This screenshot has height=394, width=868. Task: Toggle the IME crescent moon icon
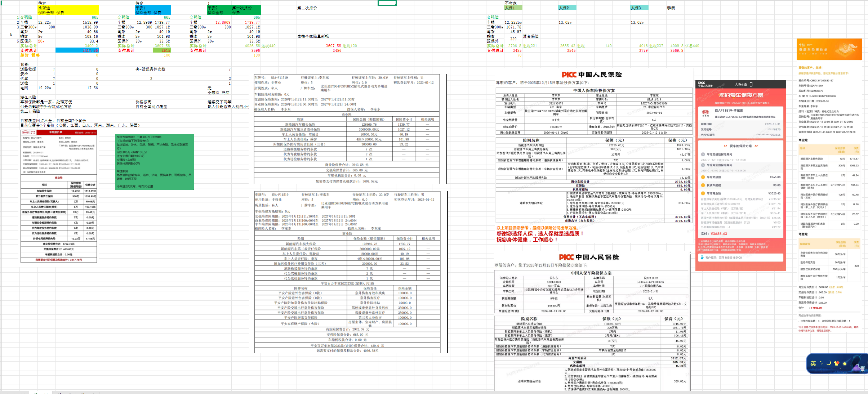(x=829, y=363)
